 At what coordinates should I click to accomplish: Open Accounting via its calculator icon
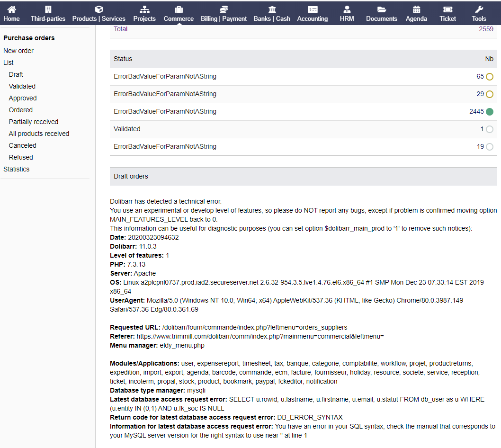(312, 9)
